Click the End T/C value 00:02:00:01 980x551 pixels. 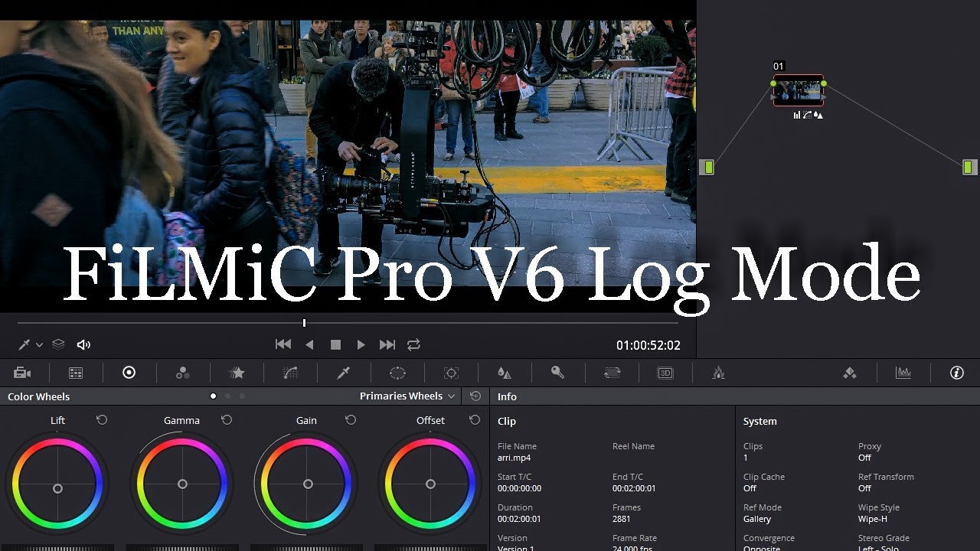click(x=634, y=488)
